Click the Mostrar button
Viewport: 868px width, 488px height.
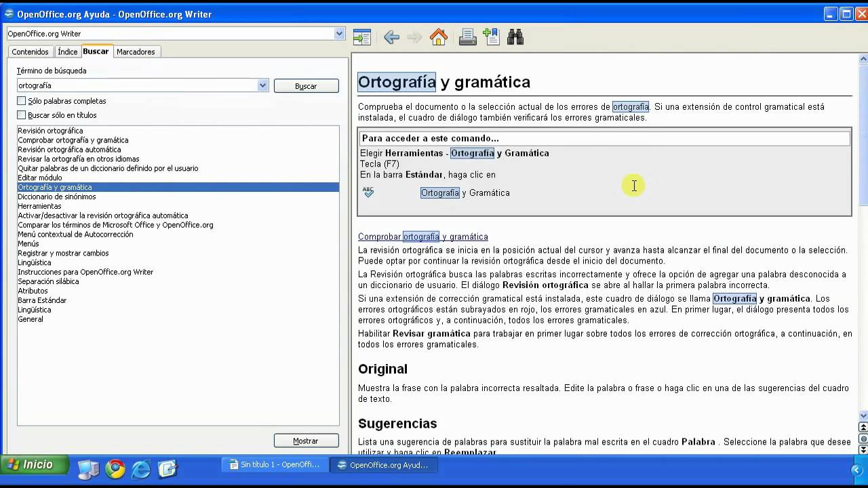coord(306,441)
